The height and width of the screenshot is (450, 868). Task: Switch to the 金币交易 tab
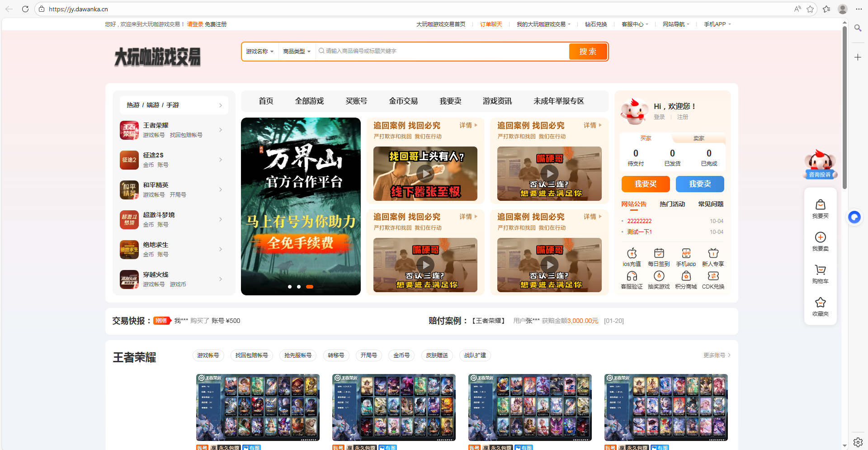[x=403, y=101]
